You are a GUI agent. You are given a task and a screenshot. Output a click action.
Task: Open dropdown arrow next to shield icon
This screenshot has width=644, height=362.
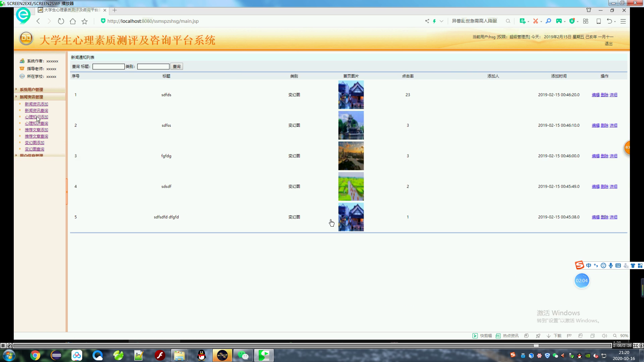coord(578,21)
